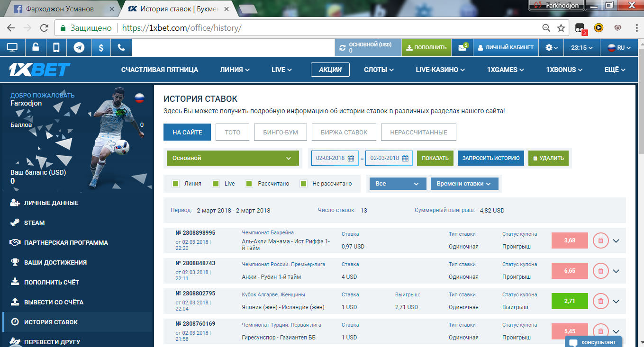
Task: Select the БИНГО-БУМ tab
Action: coord(281,133)
